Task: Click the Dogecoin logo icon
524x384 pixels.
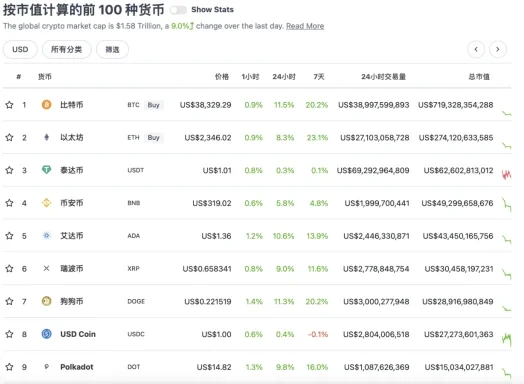Action: tap(46, 301)
